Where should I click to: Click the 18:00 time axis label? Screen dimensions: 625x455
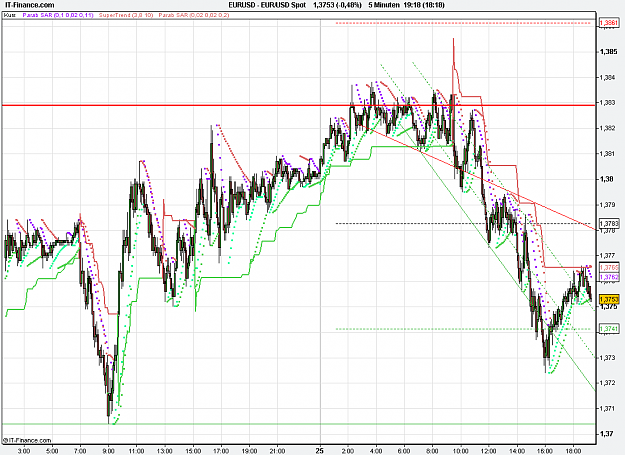point(573,451)
